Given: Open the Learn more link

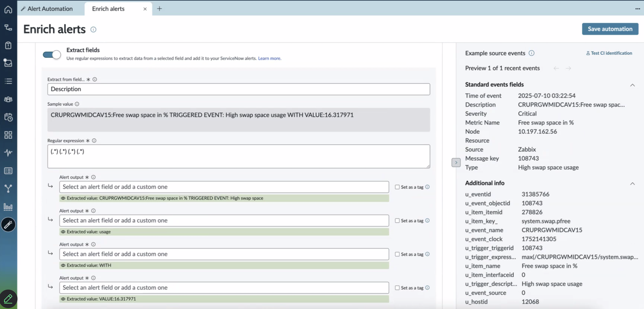Looking at the screenshot, I should tap(269, 58).
